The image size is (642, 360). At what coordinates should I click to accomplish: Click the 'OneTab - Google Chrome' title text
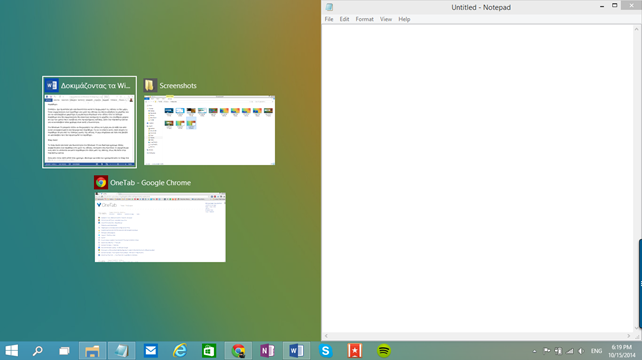click(150, 183)
